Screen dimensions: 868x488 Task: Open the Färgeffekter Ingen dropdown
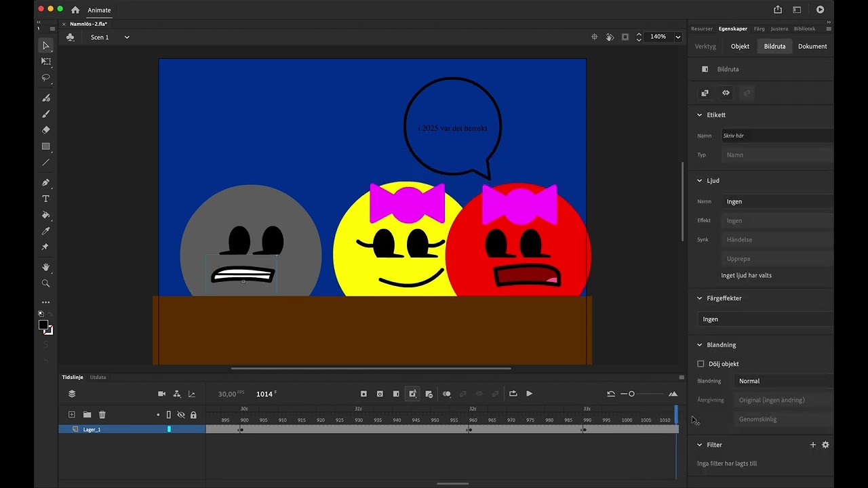[x=766, y=319]
